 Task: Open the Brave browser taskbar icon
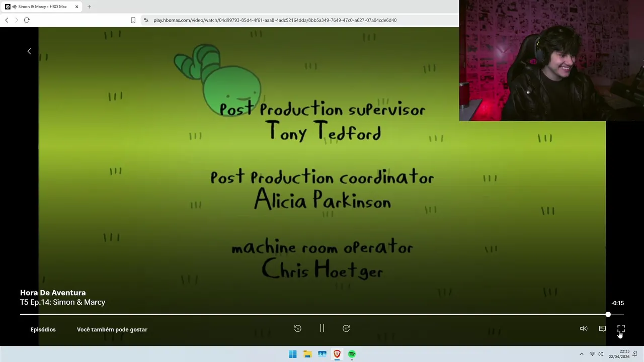pyautogui.click(x=337, y=354)
